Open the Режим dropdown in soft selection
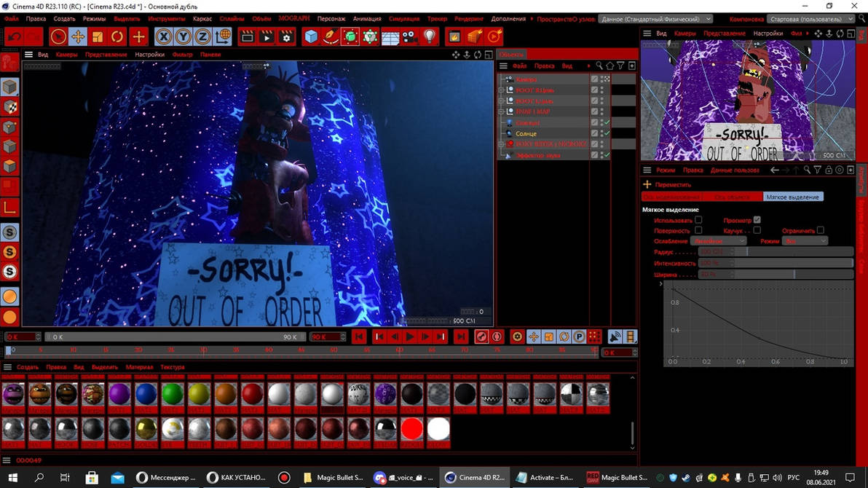 tap(805, 241)
